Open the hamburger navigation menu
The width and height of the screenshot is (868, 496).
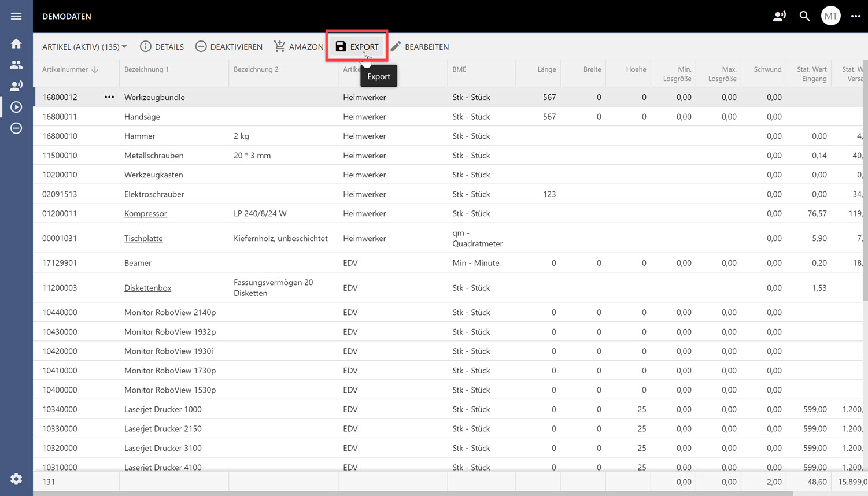coord(16,16)
